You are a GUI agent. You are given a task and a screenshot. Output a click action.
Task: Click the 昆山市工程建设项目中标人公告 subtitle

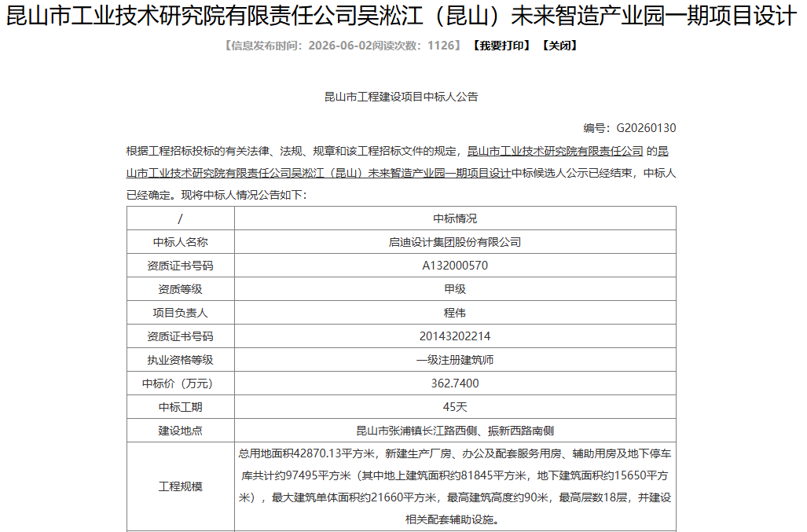click(402, 97)
